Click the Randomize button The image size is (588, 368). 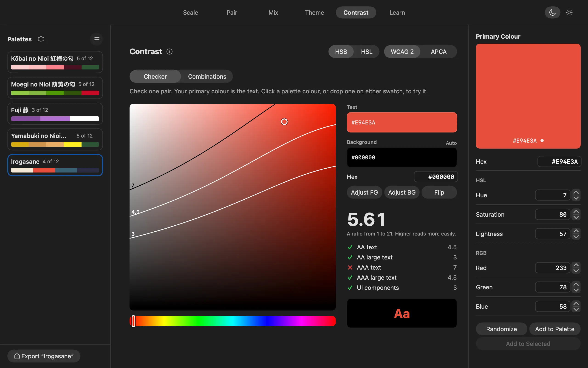[501, 329]
